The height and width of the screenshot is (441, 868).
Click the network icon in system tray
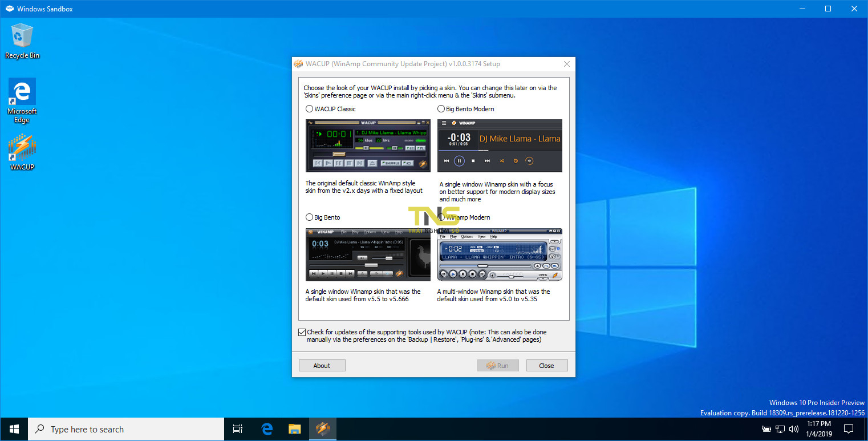pyautogui.click(x=780, y=429)
